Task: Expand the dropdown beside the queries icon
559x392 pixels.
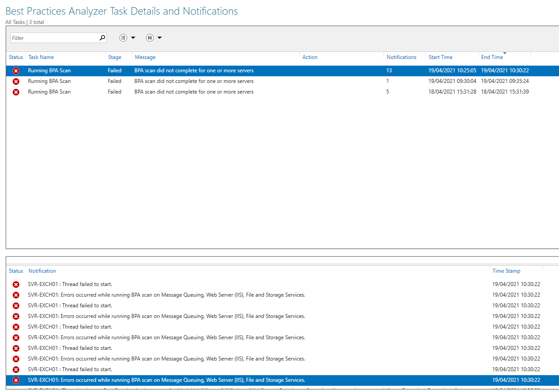Action: pyautogui.click(x=133, y=38)
